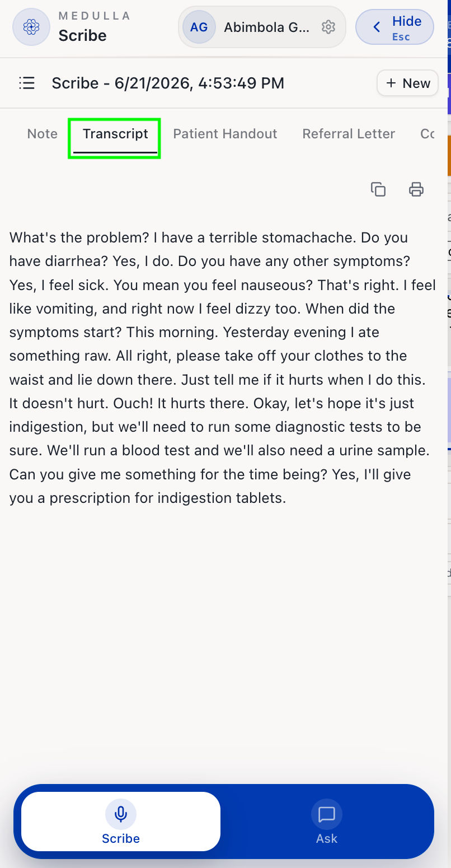Click the microphone Scribe icon

coord(121,814)
